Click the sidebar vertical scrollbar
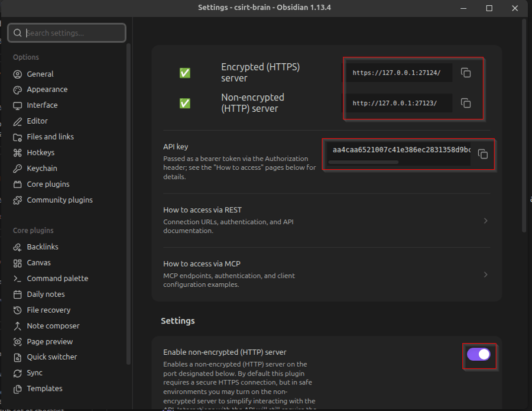Image resolution: width=532 pixels, height=411 pixels. 128,203
